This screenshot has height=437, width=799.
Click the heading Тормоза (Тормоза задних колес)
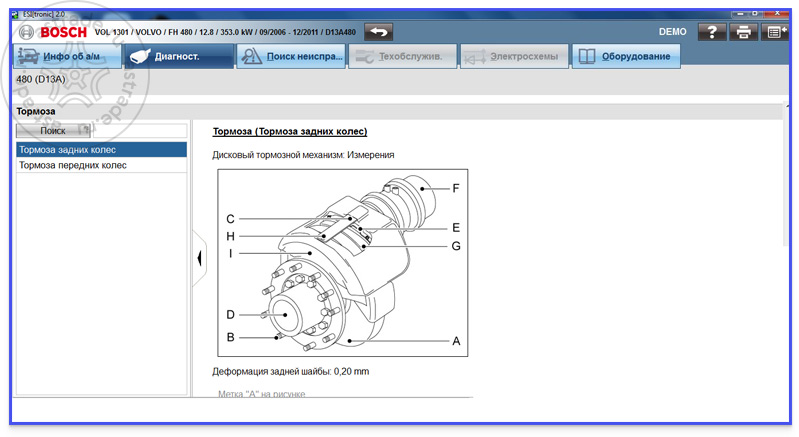[289, 131]
